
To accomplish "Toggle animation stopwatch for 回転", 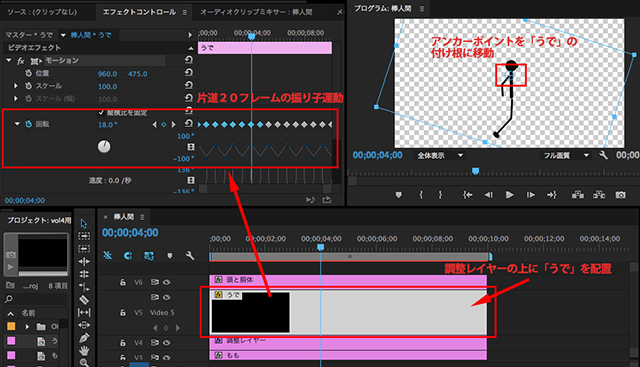I will pos(29,124).
